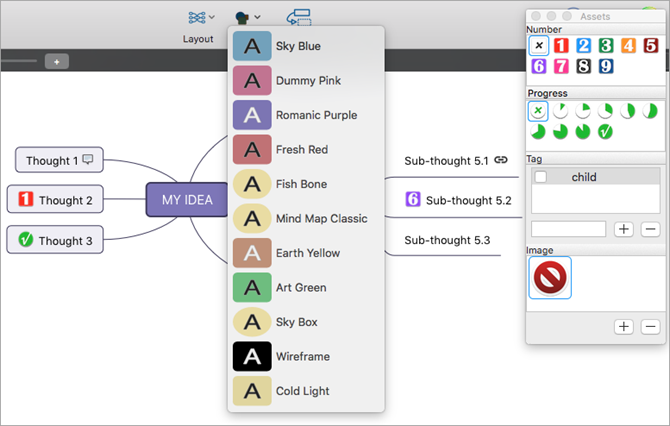Image resolution: width=670 pixels, height=426 pixels.
Task: Add a new image with plus button
Action: click(x=624, y=326)
